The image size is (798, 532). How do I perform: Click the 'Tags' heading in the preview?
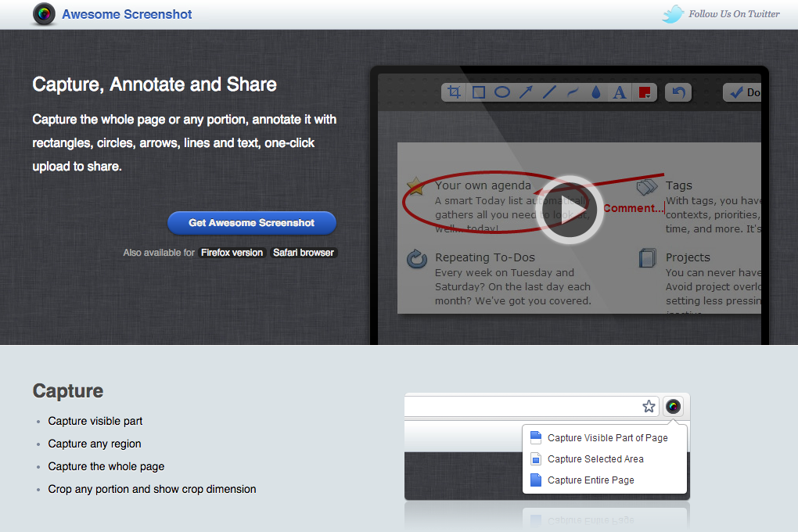[x=679, y=185]
